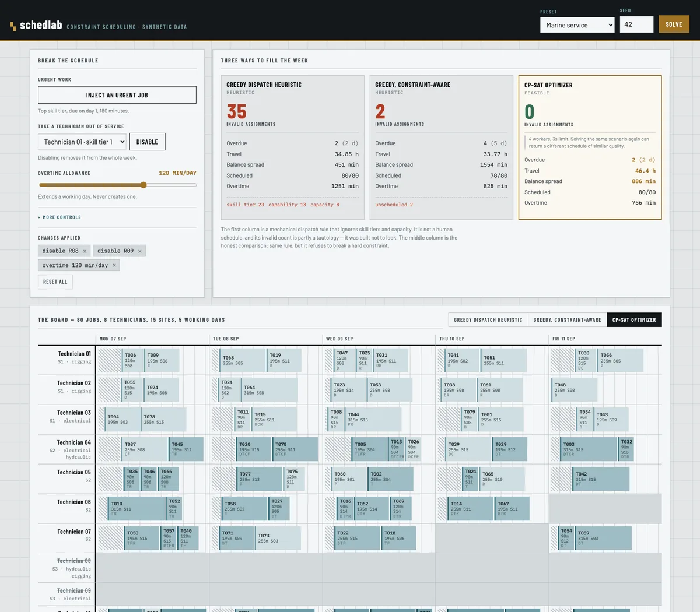The height and width of the screenshot is (612, 700).
Task: Click job block T010 for Technician 06
Action: pyautogui.click(x=137, y=508)
